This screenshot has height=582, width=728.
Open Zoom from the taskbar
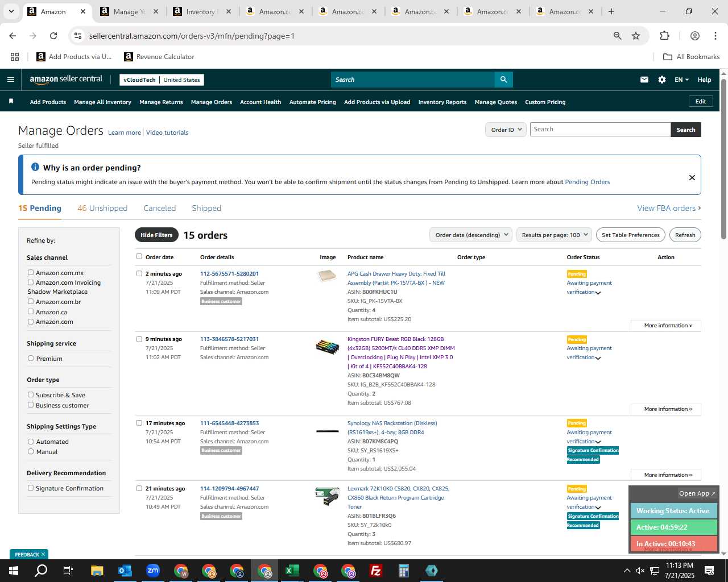tap(152, 571)
